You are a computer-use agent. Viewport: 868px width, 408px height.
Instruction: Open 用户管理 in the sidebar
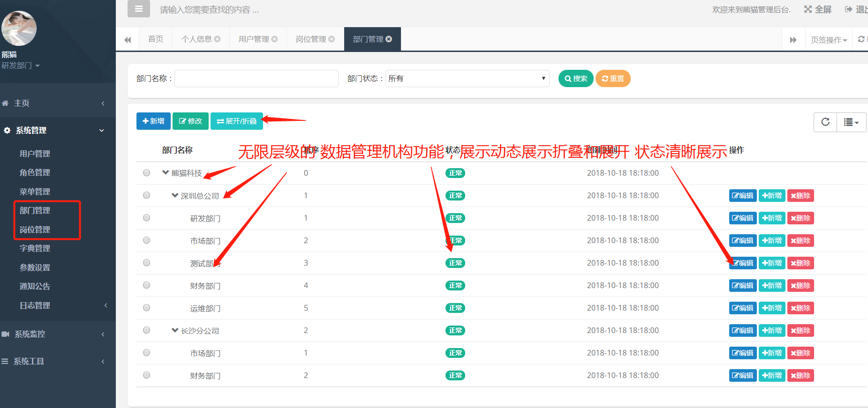pos(35,154)
